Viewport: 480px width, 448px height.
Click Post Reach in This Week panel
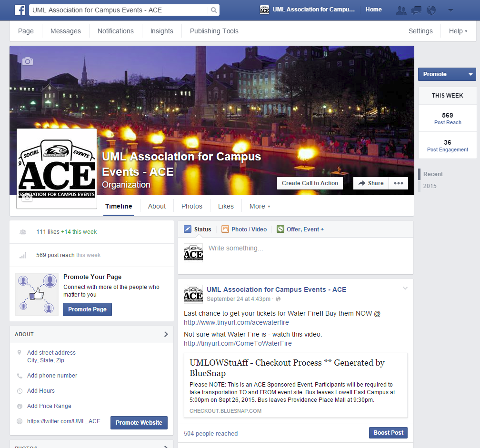point(447,119)
